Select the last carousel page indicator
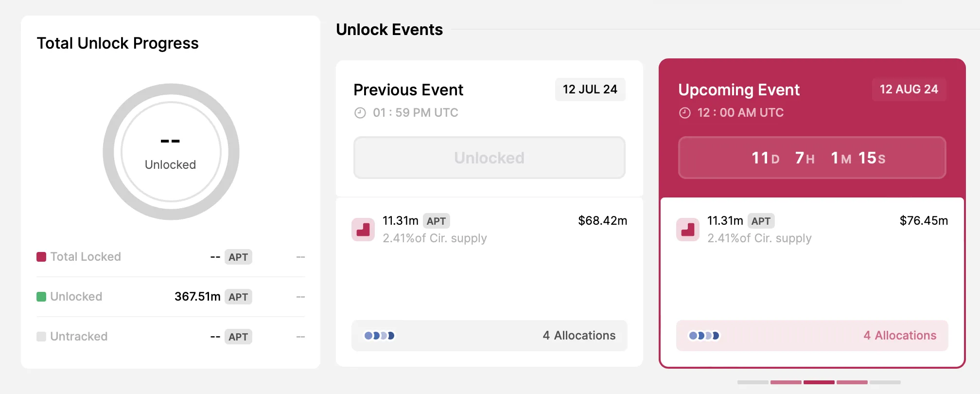 coord(885,382)
